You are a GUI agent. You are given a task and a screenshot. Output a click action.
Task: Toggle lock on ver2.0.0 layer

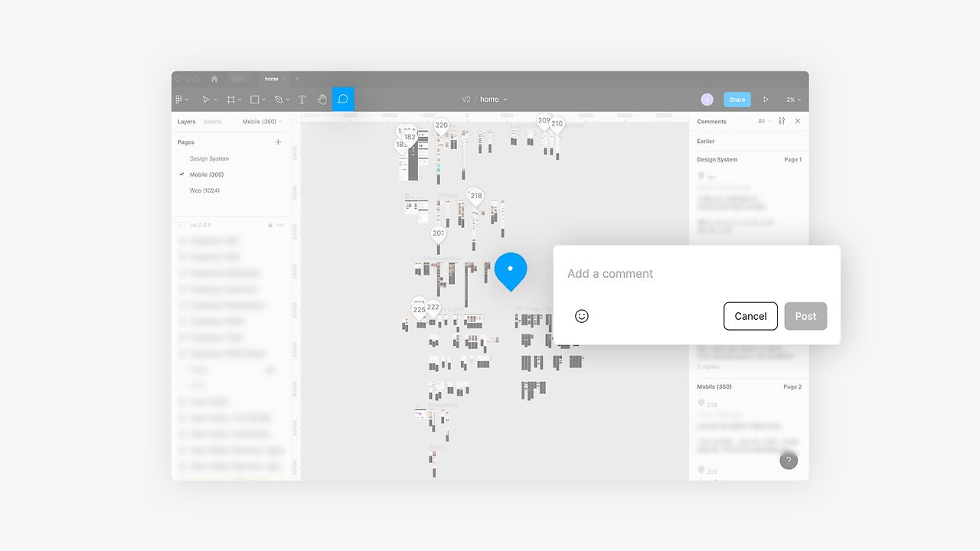[x=270, y=225]
